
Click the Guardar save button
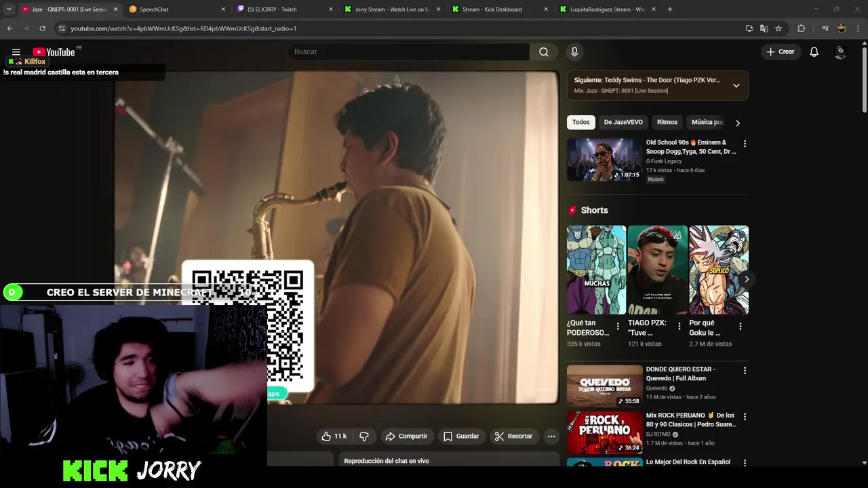tap(461, 436)
